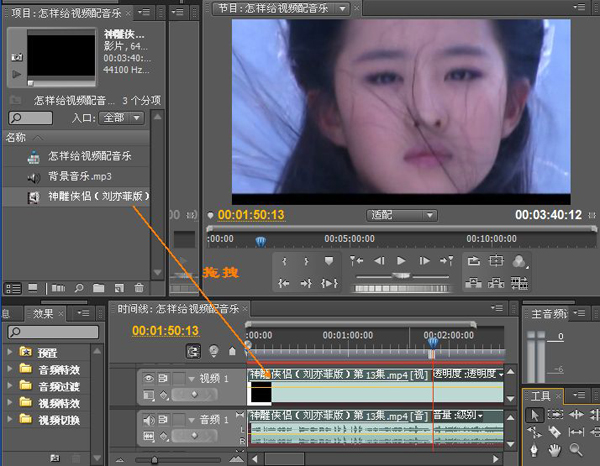
Task: Set display style for Video 1
Action: pyautogui.click(x=149, y=395)
